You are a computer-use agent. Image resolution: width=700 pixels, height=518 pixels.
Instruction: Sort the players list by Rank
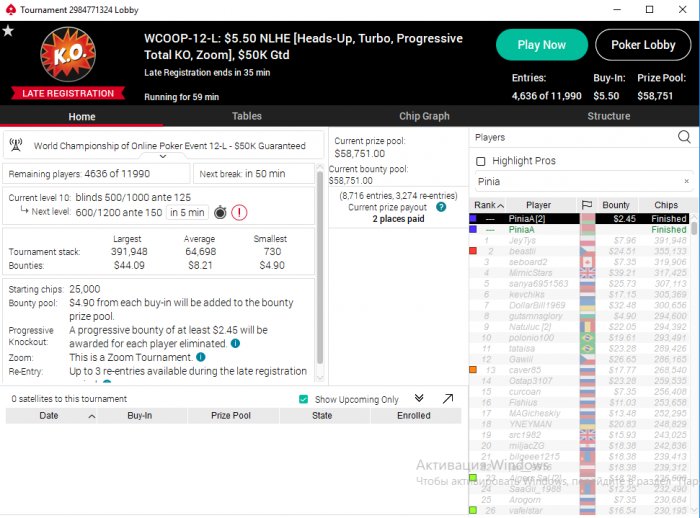click(x=488, y=205)
